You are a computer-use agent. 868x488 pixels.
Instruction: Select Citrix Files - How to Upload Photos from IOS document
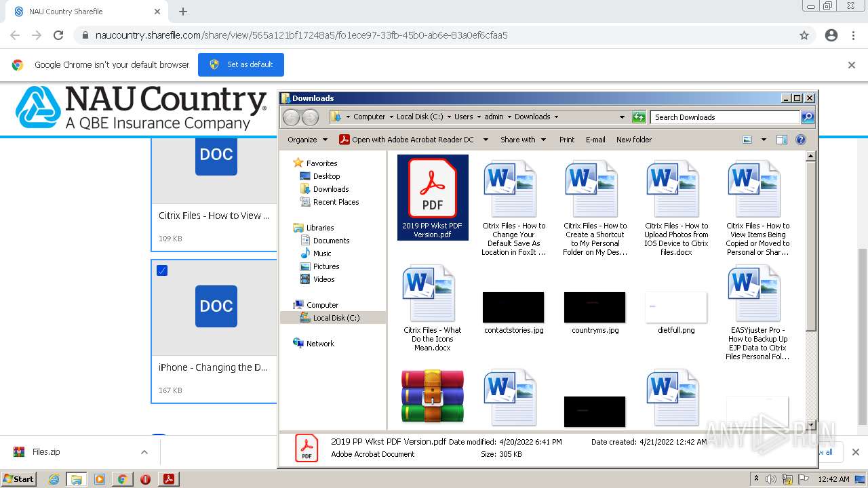[676, 209]
